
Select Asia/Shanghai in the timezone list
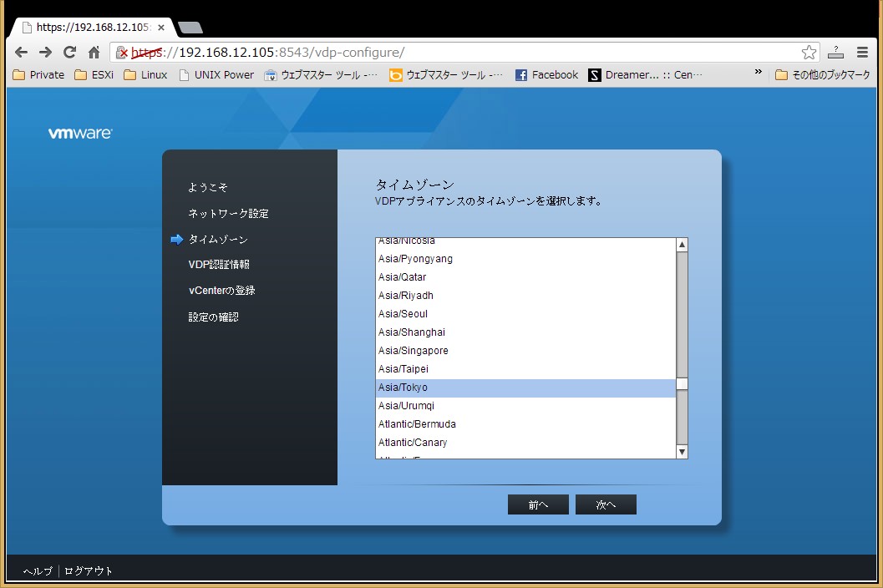coord(526,332)
